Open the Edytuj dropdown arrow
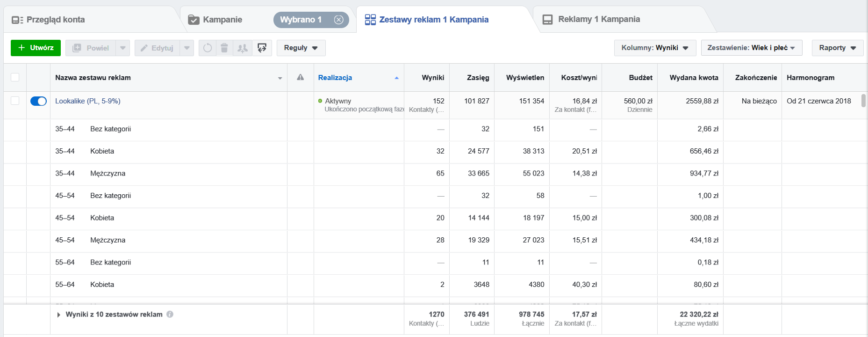Image resolution: width=868 pixels, height=337 pixels. [x=187, y=48]
